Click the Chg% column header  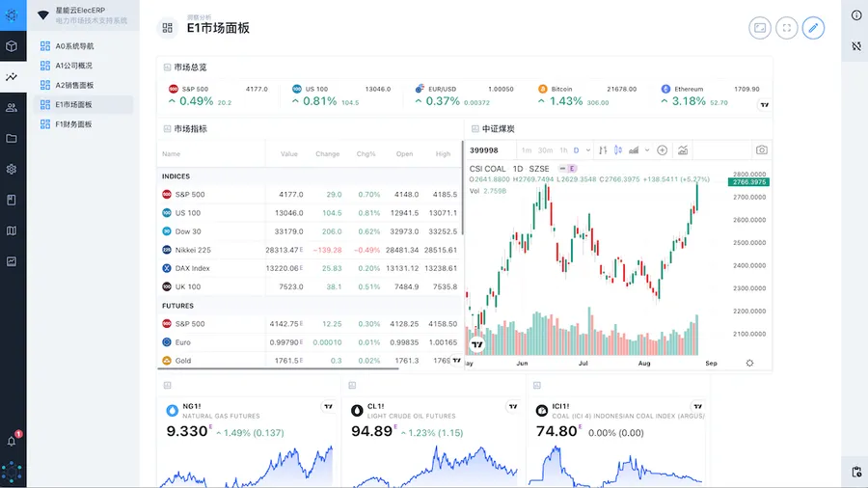click(366, 153)
